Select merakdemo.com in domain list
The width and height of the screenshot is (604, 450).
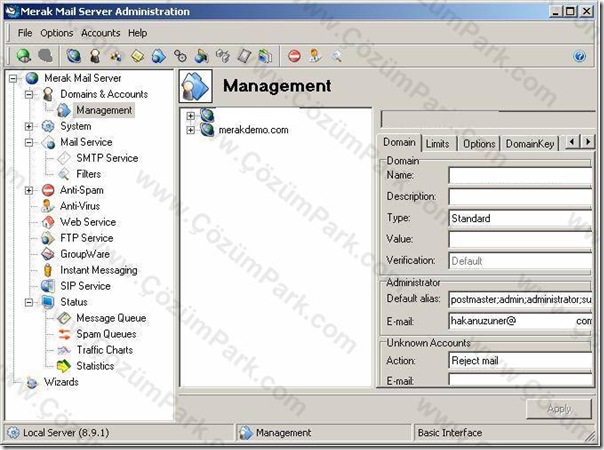253,130
